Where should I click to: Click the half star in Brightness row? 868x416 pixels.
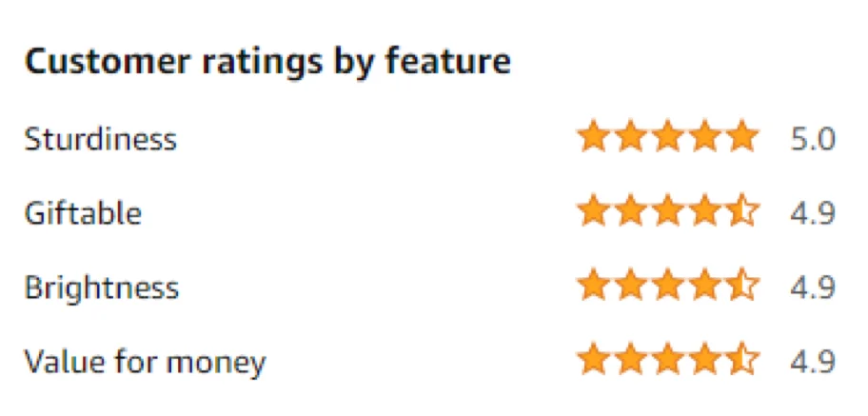tap(743, 286)
